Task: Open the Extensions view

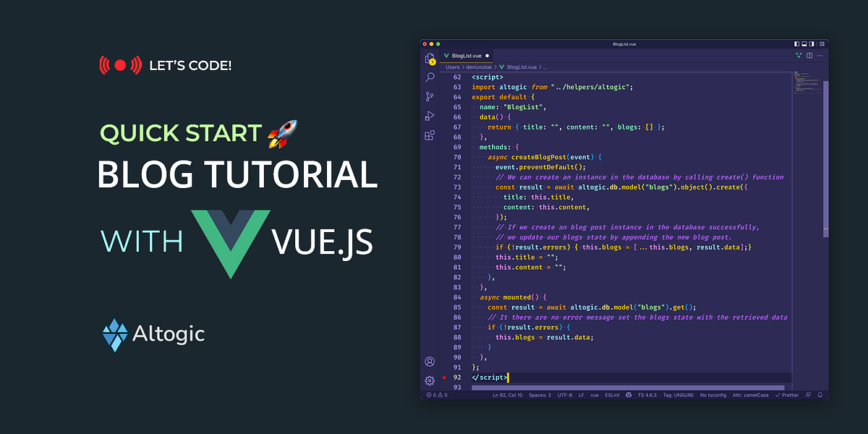Action: coord(430,131)
